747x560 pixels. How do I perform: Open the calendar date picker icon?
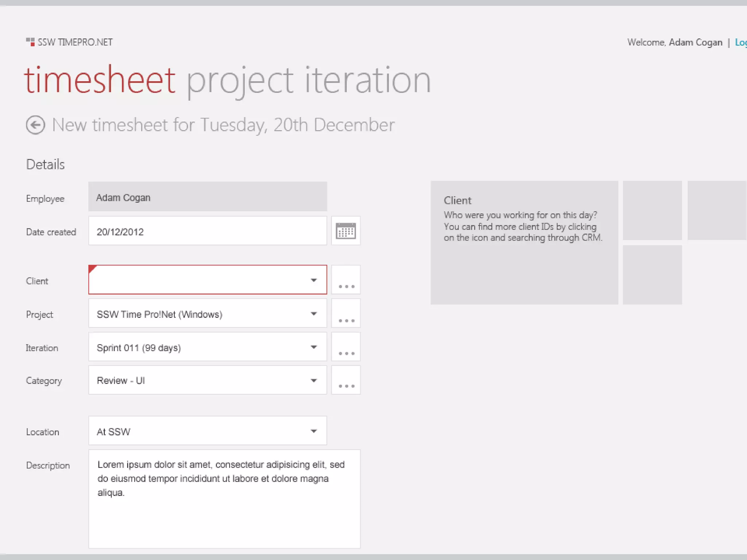click(345, 231)
